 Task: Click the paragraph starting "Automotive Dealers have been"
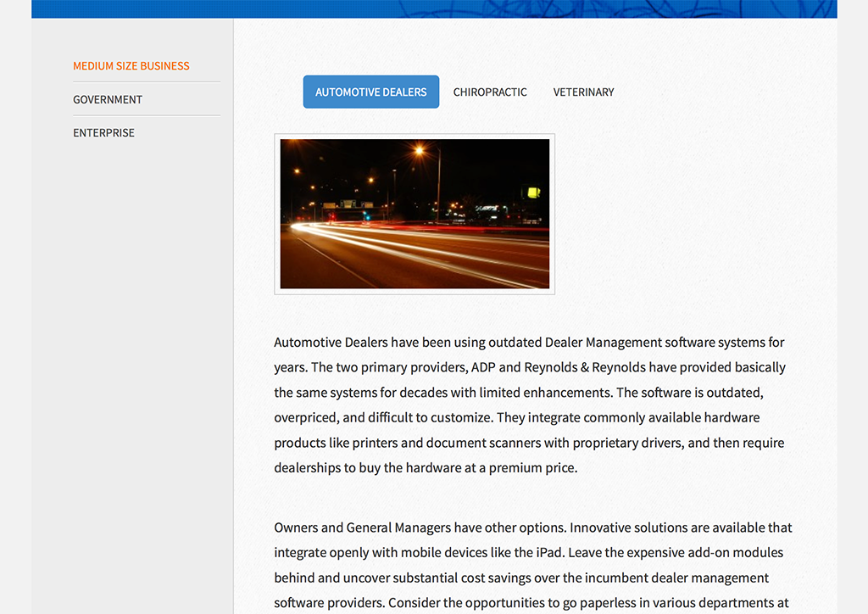(530, 405)
